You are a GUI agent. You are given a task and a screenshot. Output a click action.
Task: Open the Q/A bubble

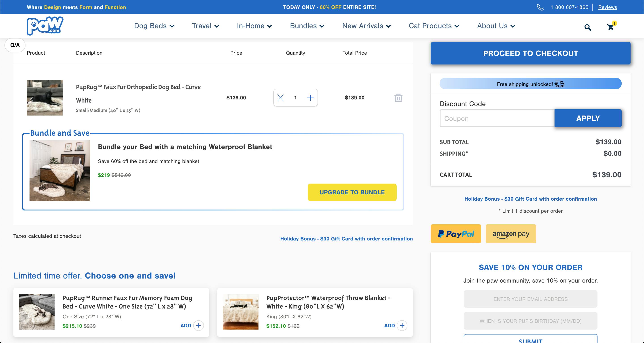coord(15,45)
